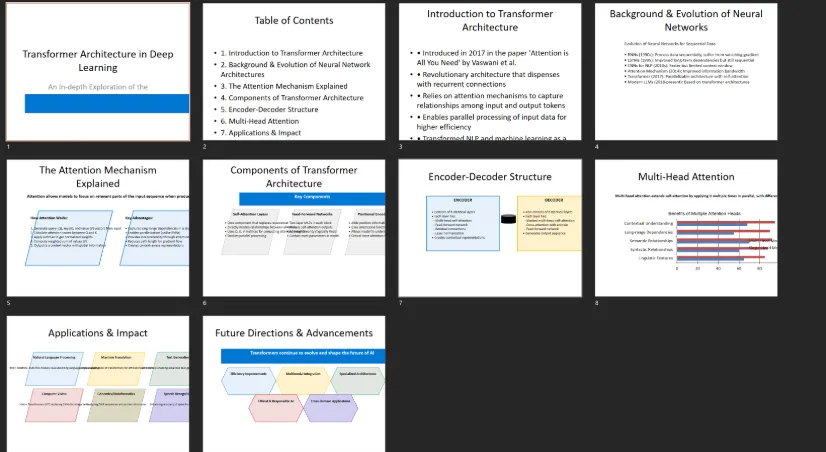Click slide number 7 under Encoder-Decoder slide
This screenshot has width=826, height=452.
click(x=400, y=303)
